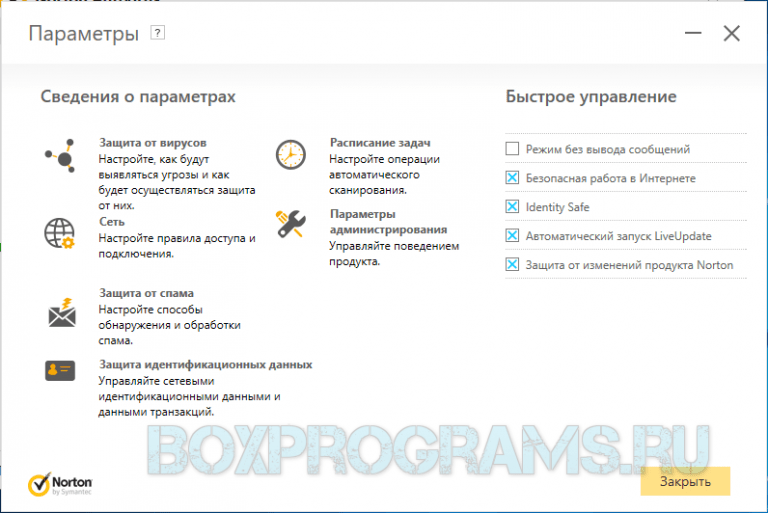Click the Настройте операции автоматического сканирования text

[x=384, y=174]
